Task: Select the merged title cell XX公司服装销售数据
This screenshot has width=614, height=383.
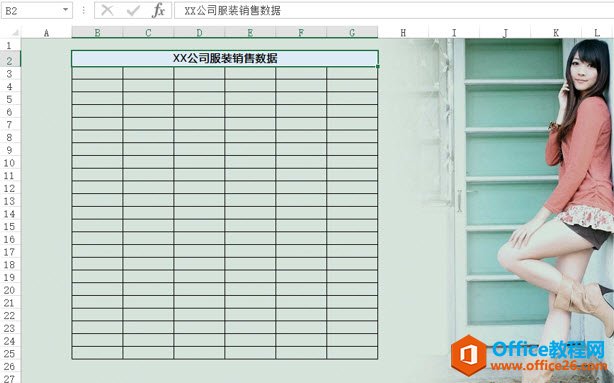Action: 225,59
